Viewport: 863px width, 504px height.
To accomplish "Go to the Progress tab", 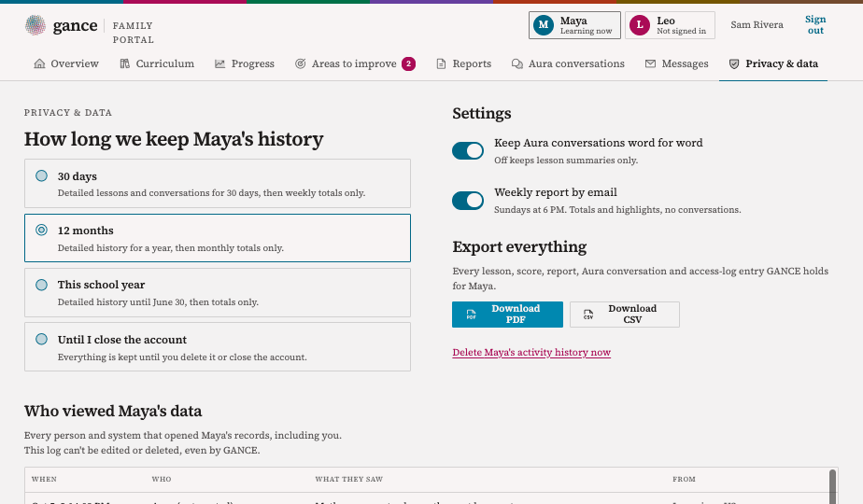I will [245, 63].
